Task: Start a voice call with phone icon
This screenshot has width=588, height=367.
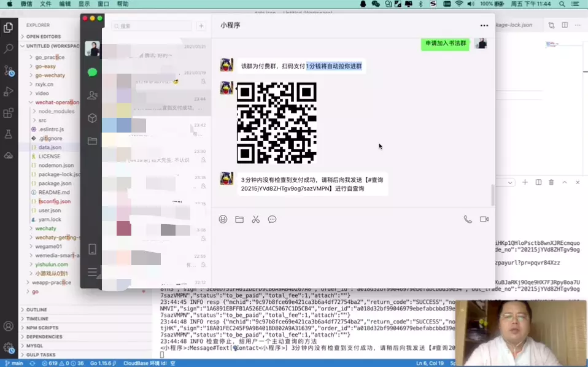Action: [468, 219]
